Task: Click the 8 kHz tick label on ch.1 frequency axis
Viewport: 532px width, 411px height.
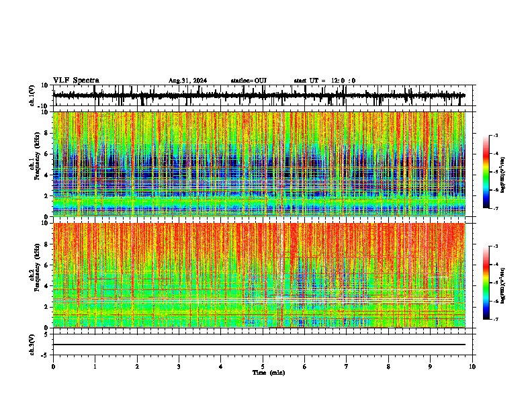Action: pos(47,133)
